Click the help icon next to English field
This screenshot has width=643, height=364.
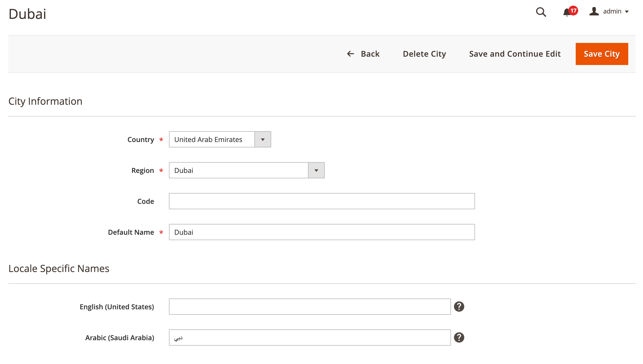(x=459, y=307)
